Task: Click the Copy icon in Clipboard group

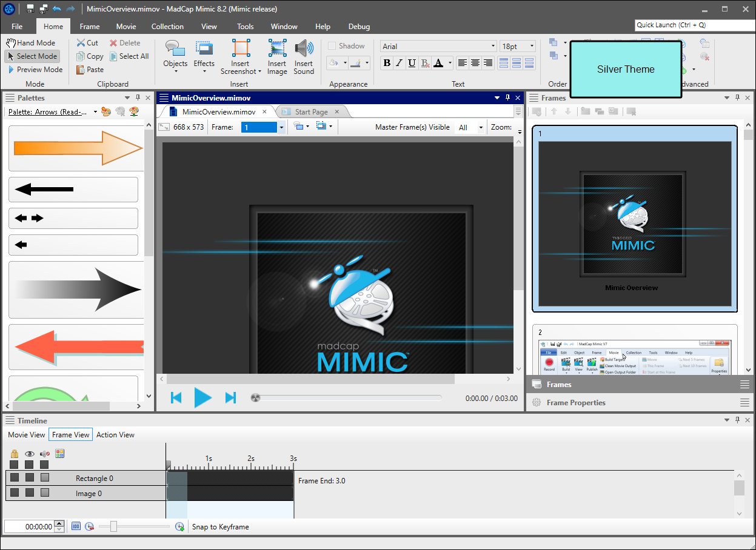Action: click(81, 56)
